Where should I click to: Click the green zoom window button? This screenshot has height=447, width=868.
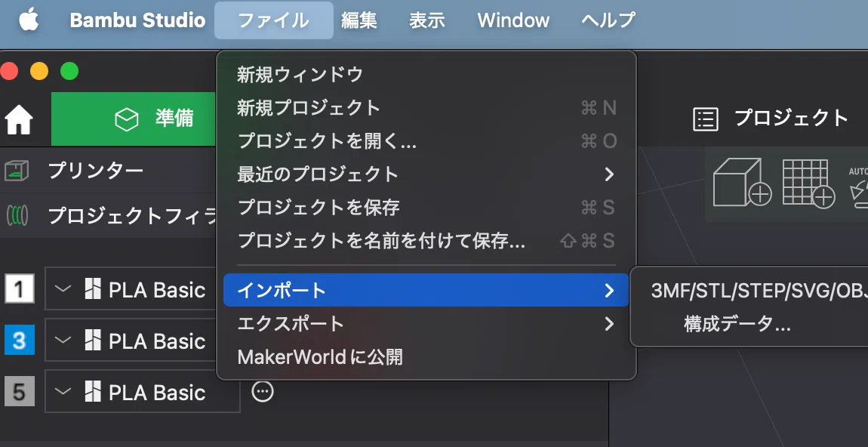click(x=69, y=72)
